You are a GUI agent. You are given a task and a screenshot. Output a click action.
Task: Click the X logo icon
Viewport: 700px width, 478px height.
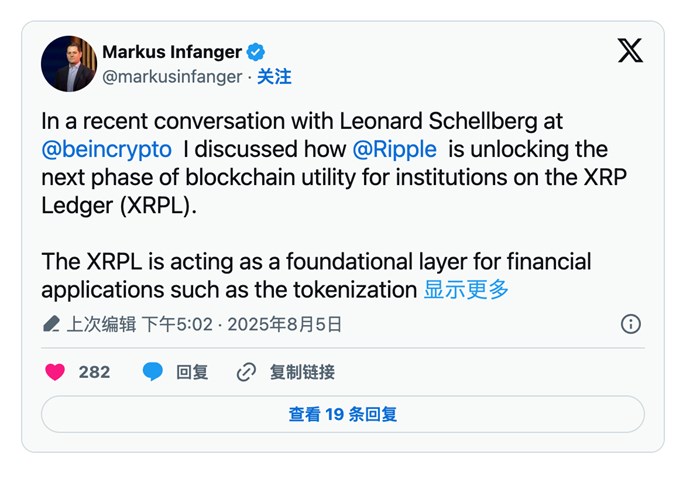(630, 51)
